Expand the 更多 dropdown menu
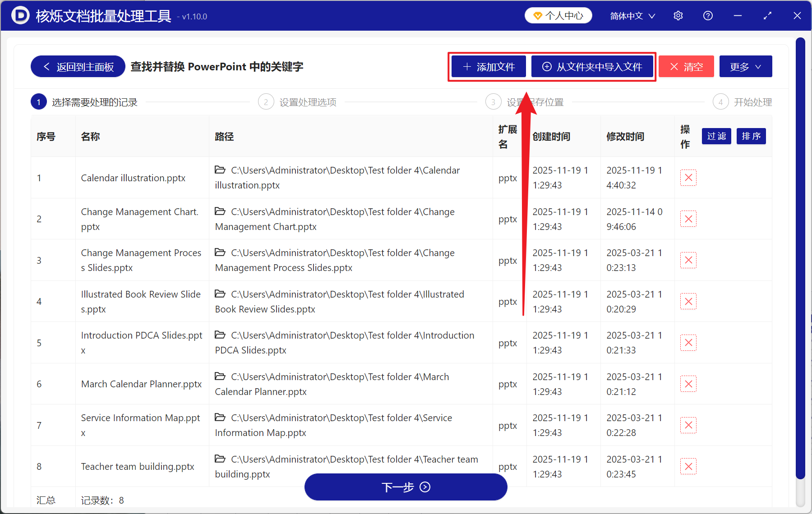The width and height of the screenshot is (812, 514). tap(745, 66)
